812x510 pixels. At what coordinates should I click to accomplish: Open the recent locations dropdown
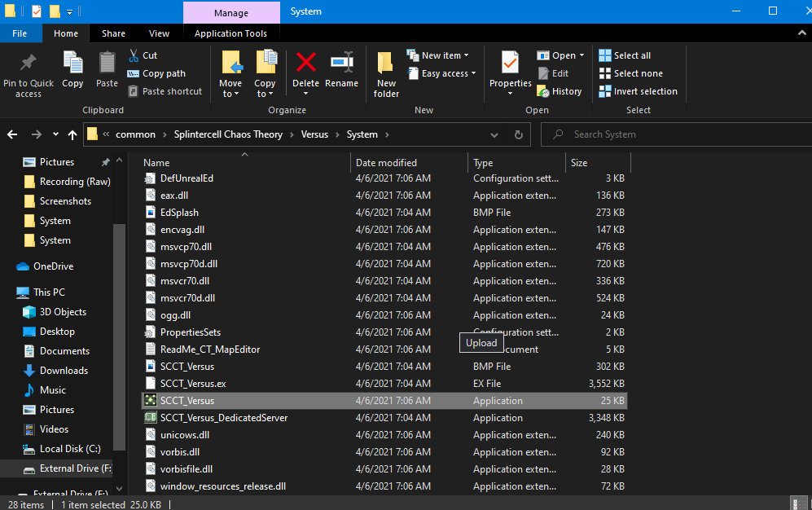55,134
